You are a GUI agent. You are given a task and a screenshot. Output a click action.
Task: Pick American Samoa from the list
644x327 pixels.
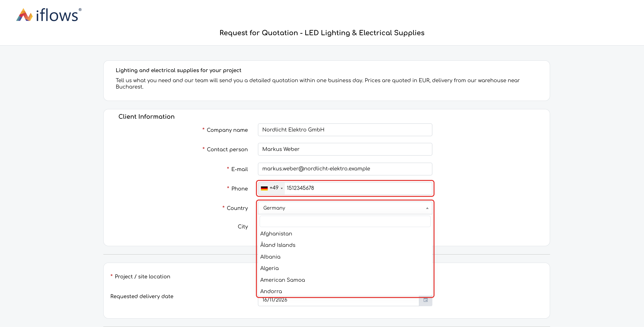tap(345, 280)
